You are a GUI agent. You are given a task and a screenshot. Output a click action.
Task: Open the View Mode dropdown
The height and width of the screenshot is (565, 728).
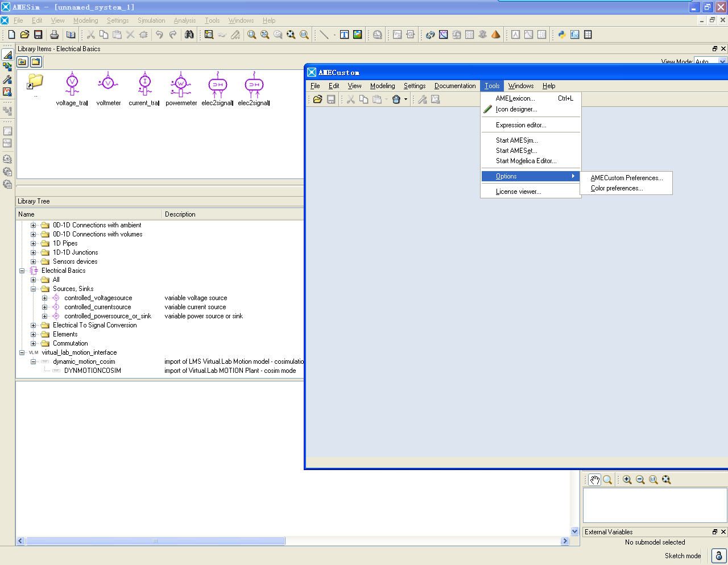(x=722, y=61)
